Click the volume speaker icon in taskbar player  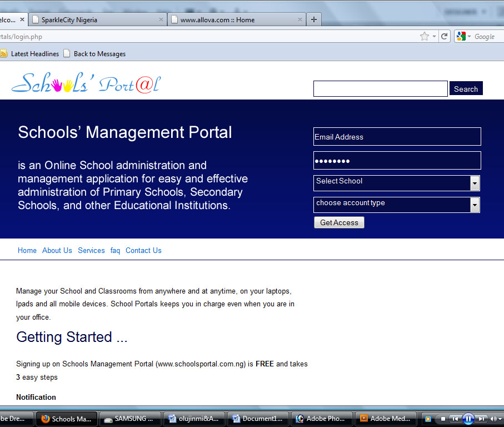point(493,419)
